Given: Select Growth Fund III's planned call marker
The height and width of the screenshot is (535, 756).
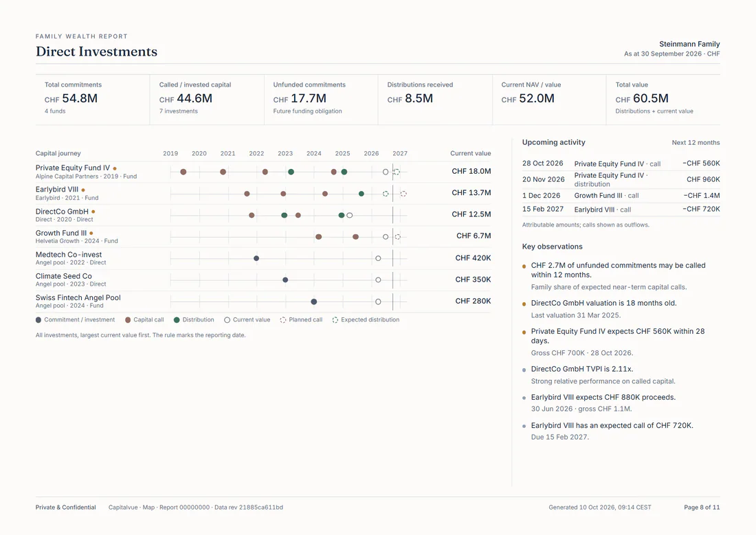Looking at the screenshot, I should coord(398,237).
